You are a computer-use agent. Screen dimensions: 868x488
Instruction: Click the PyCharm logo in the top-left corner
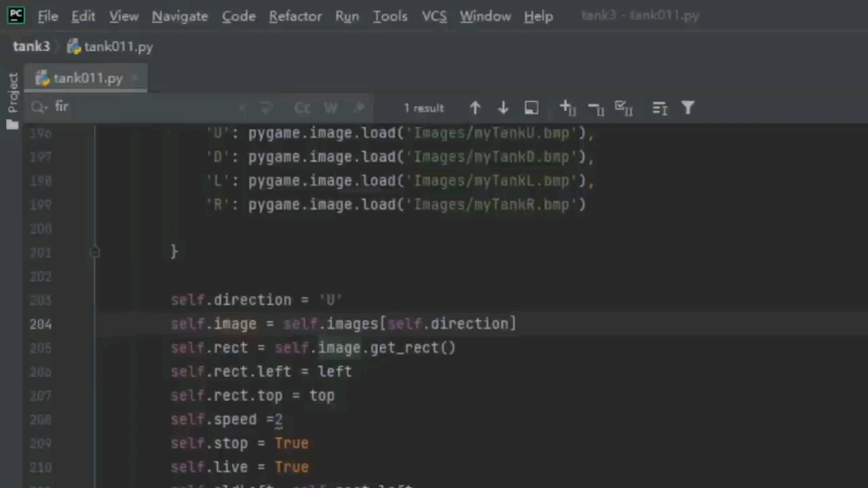tap(17, 15)
